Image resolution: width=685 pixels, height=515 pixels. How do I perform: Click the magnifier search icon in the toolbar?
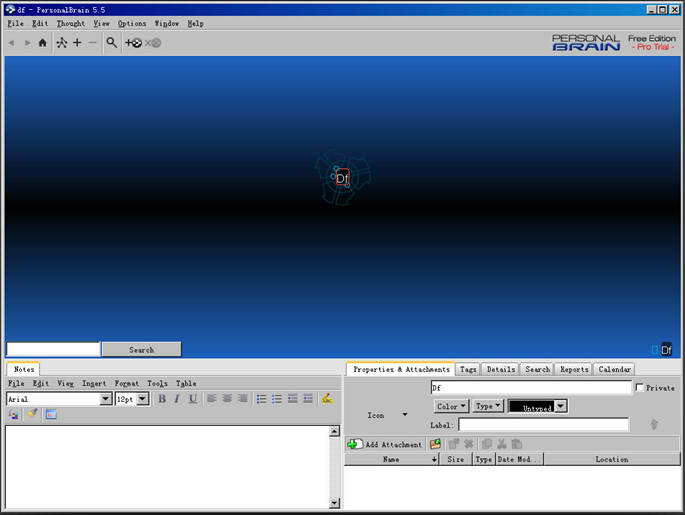[x=112, y=43]
